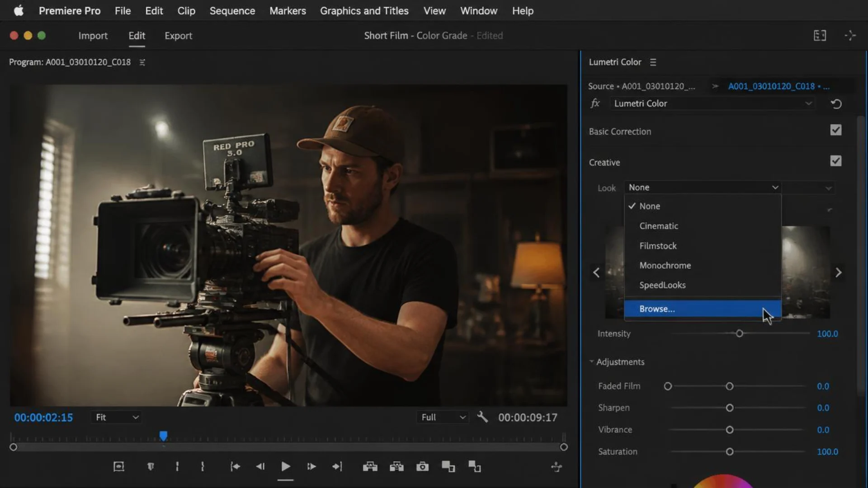868x488 pixels.
Task: Choose the Monochrome look
Action: pyautogui.click(x=703, y=265)
